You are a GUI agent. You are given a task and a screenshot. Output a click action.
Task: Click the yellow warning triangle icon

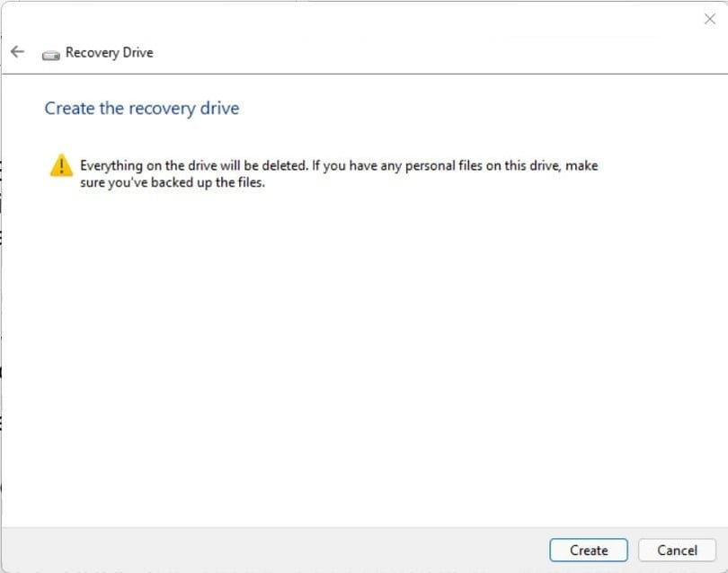point(61,165)
